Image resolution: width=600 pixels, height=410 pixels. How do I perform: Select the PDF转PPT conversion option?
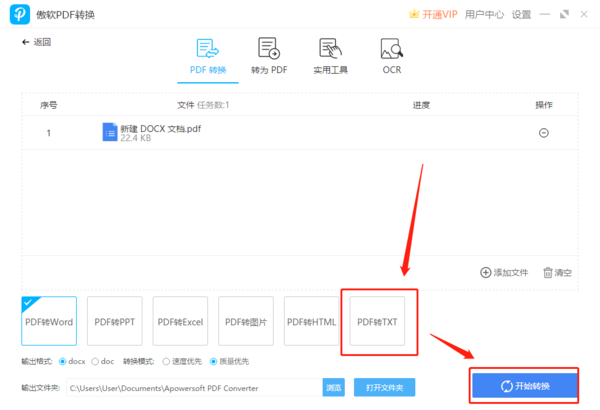click(115, 322)
